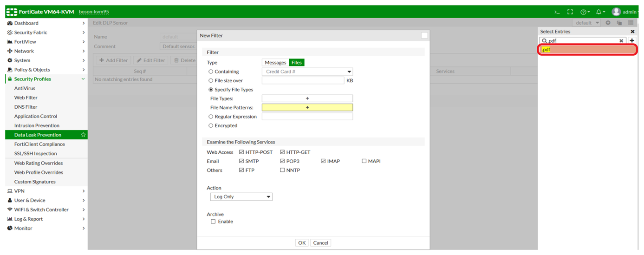Select the Regular Expression radio option
This screenshot has height=255, width=644.
tap(211, 117)
